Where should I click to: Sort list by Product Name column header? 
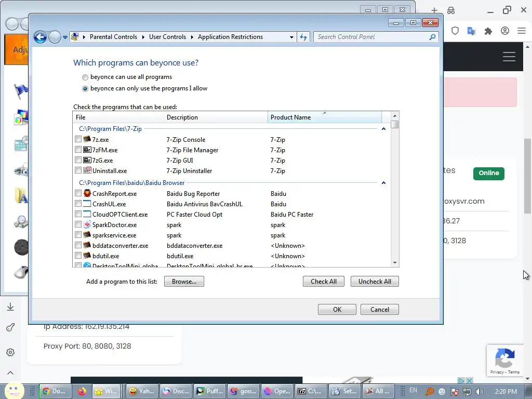[325, 117]
